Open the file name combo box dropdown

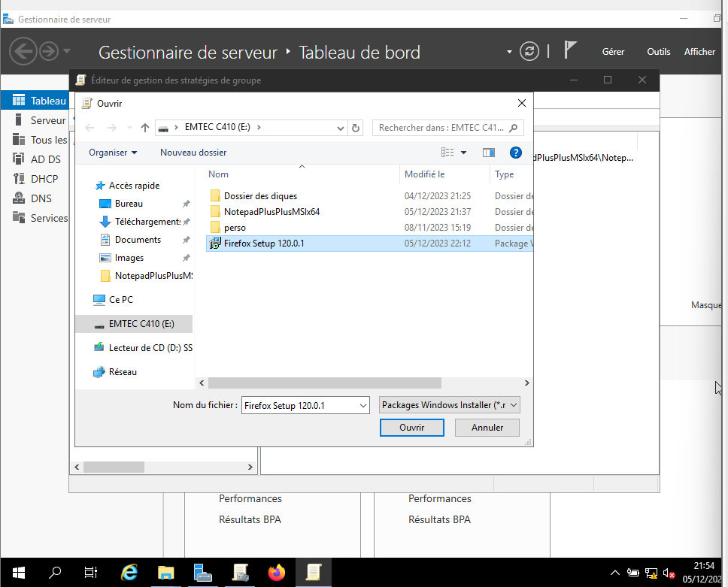(363, 406)
